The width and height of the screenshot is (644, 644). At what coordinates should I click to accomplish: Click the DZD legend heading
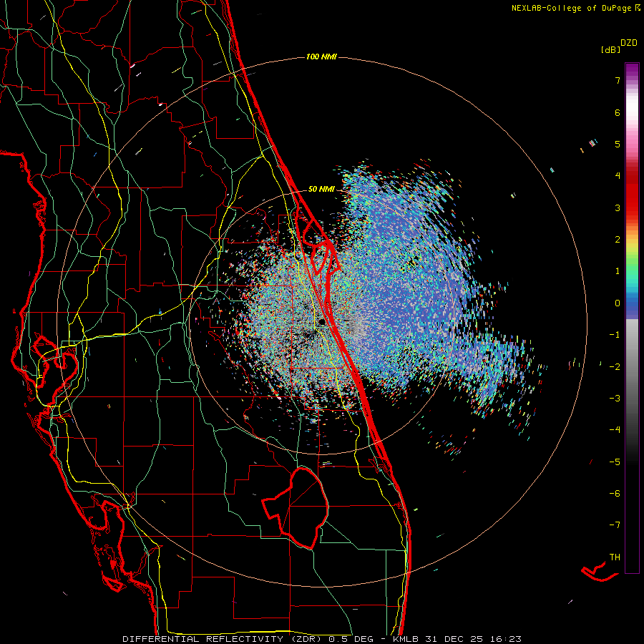(629, 43)
